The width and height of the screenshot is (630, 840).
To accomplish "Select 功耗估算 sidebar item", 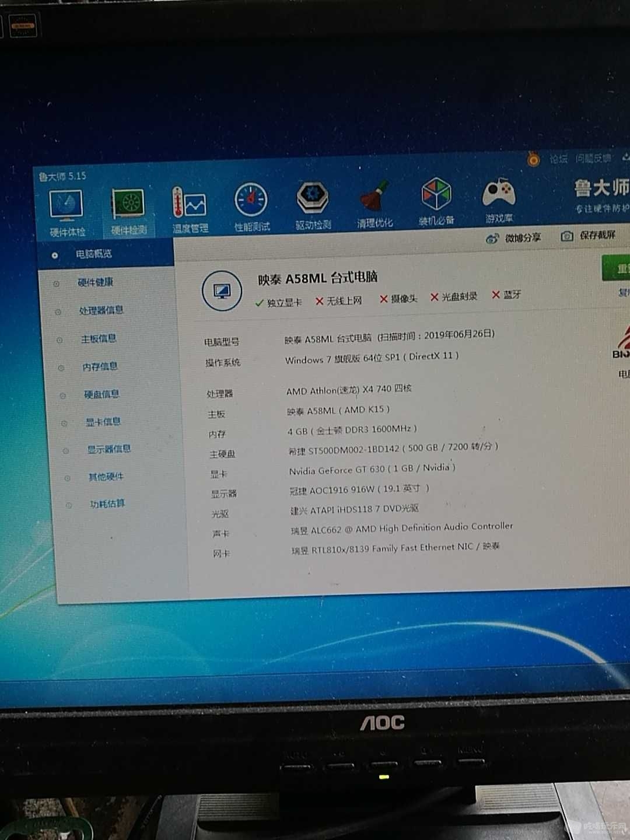I will [108, 503].
